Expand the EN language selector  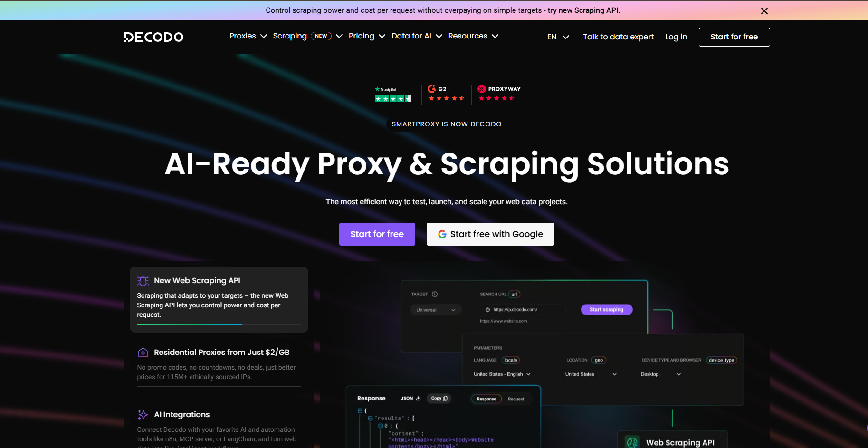coord(558,37)
